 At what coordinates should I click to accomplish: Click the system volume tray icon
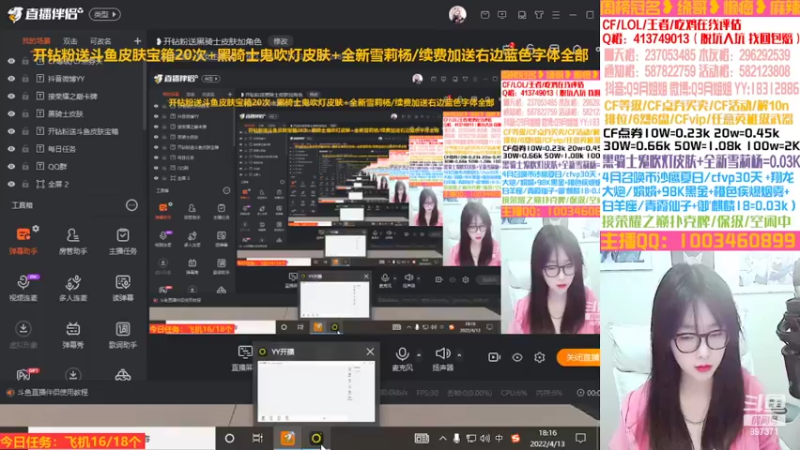pos(484,438)
